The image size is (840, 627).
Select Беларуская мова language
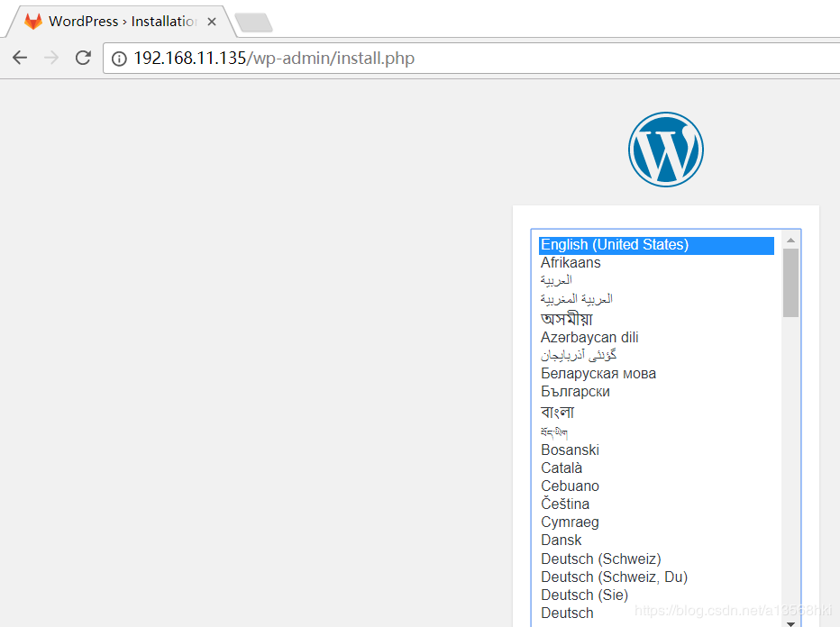click(656, 373)
